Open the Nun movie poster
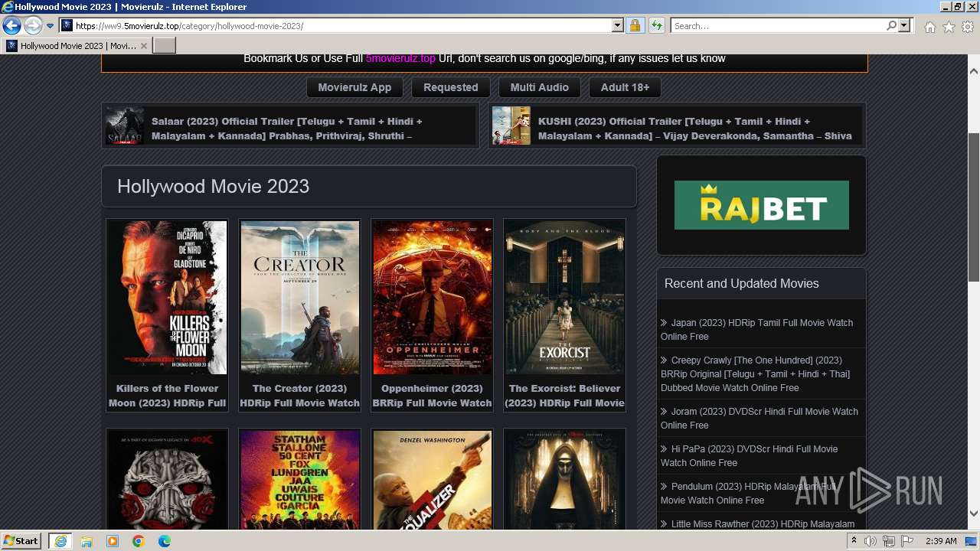This screenshot has width=980, height=551. click(x=565, y=480)
